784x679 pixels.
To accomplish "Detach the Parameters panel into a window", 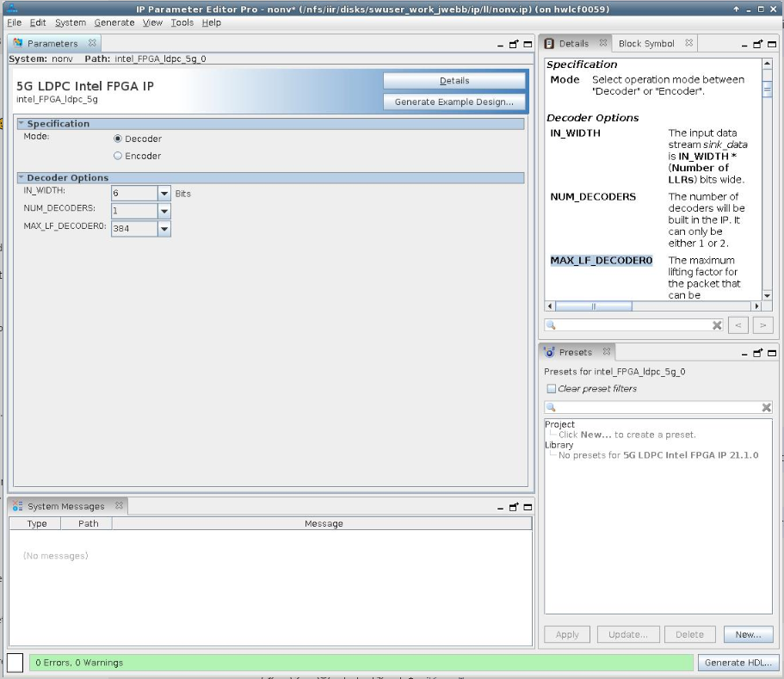I will (514, 44).
